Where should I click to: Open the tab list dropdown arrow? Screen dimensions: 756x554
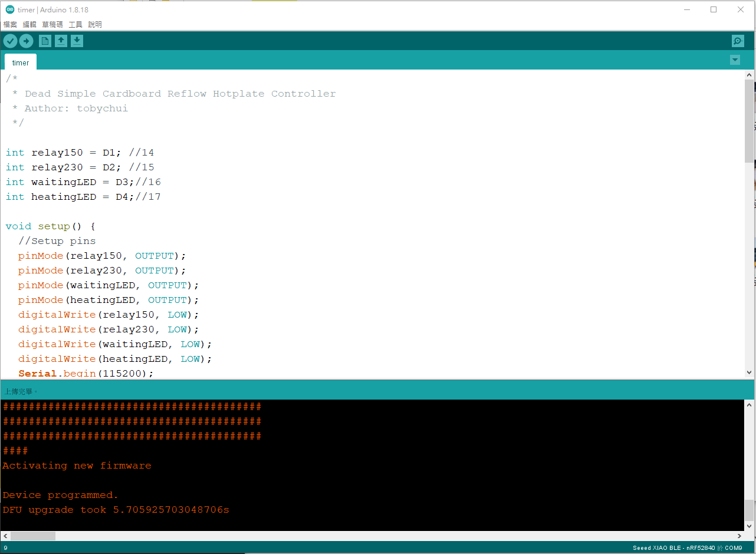[x=735, y=60]
